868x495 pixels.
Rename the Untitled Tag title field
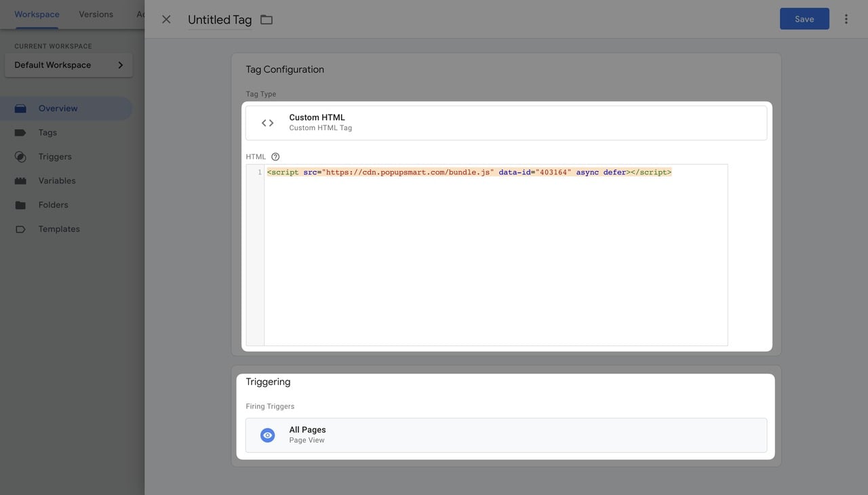click(220, 20)
